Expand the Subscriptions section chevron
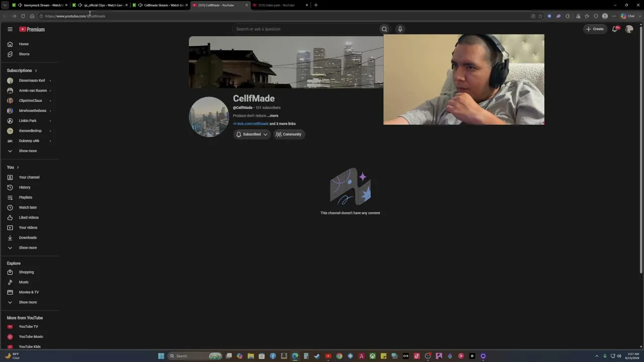The width and height of the screenshot is (644, 362). pyautogui.click(x=36, y=71)
